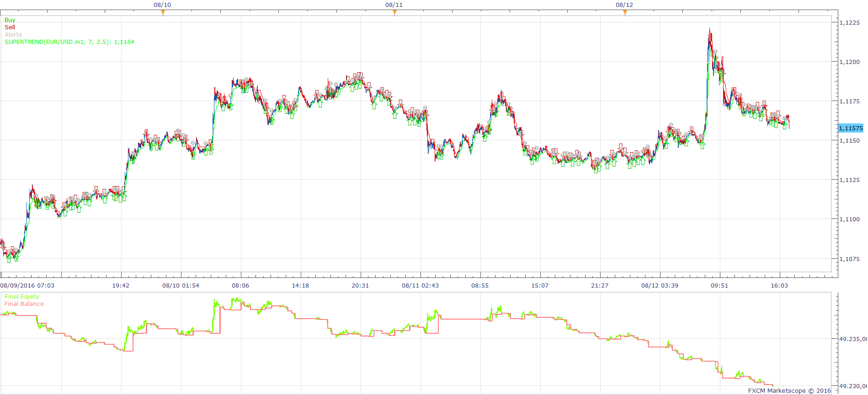Image resolution: width=868 pixels, height=395 pixels.
Task: Select the Sell legend label
Action: [x=10, y=27]
